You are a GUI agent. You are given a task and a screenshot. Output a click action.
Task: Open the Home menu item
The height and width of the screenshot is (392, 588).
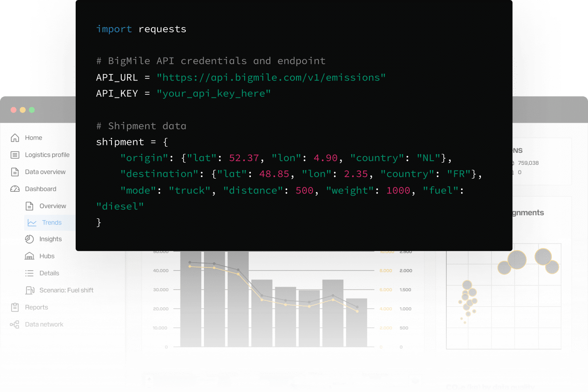(x=34, y=138)
